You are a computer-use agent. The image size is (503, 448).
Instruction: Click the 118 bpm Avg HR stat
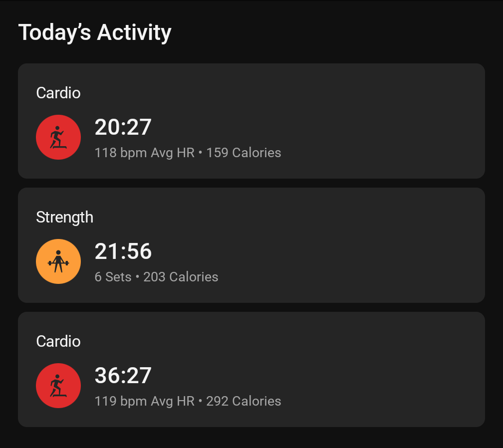coord(144,153)
